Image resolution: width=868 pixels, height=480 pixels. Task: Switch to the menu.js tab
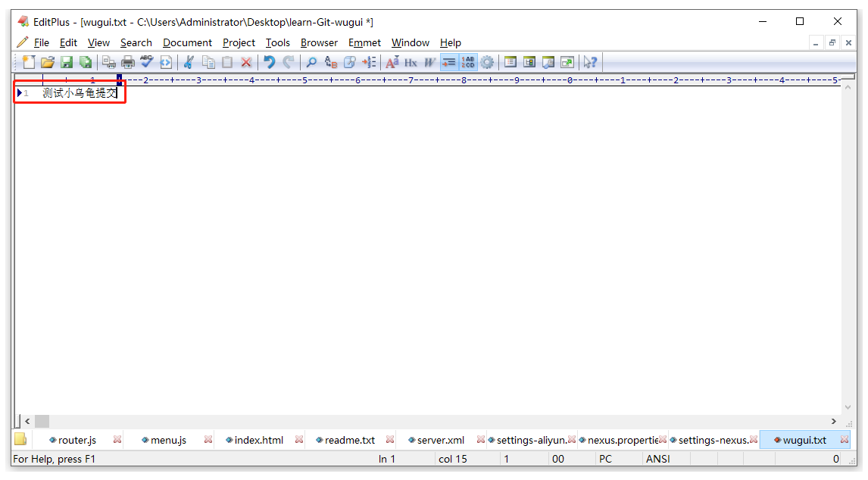tap(168, 440)
